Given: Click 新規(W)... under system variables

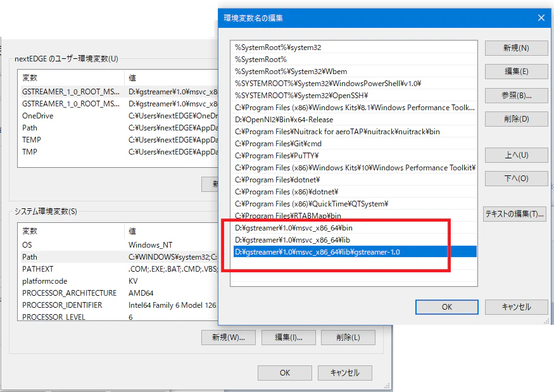Looking at the screenshot, I should 228,338.
